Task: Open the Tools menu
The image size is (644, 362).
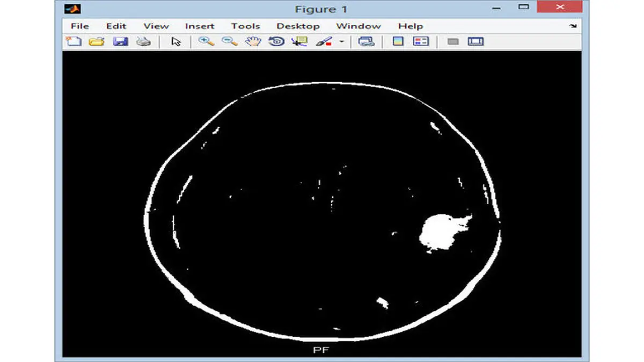Action: [245, 26]
